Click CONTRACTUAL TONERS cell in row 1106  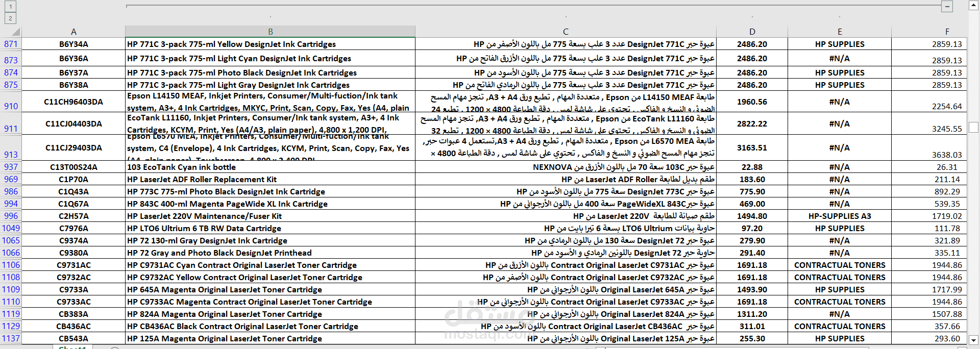840,265
